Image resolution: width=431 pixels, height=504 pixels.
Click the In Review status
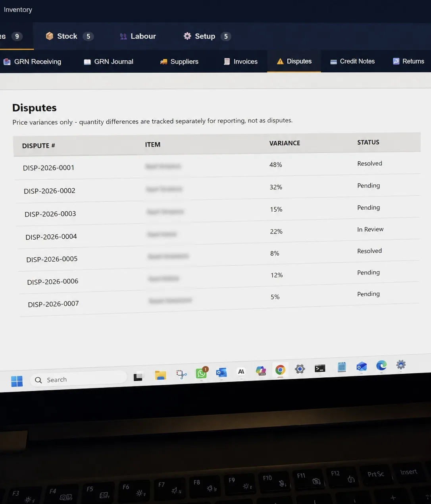click(x=370, y=229)
